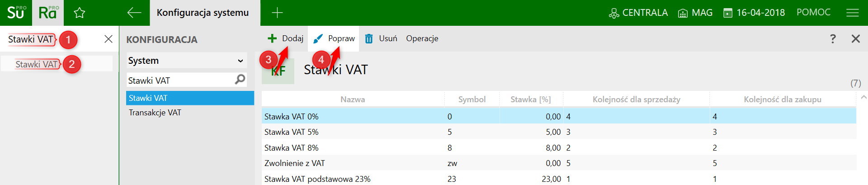Click the magnifier search icon
The image size is (868, 185).
240,80
